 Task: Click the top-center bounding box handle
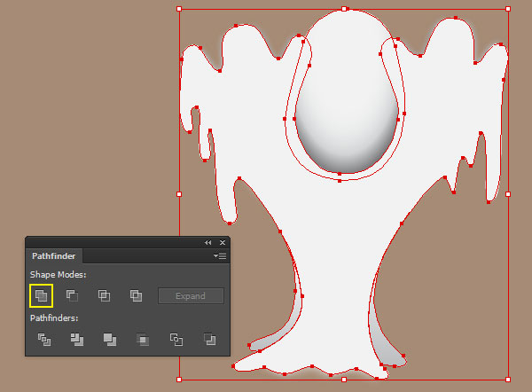coord(344,9)
